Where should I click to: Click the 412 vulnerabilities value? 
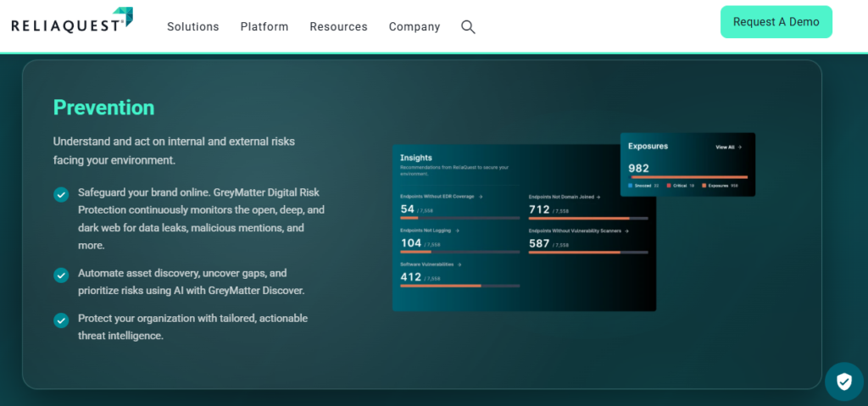411,277
